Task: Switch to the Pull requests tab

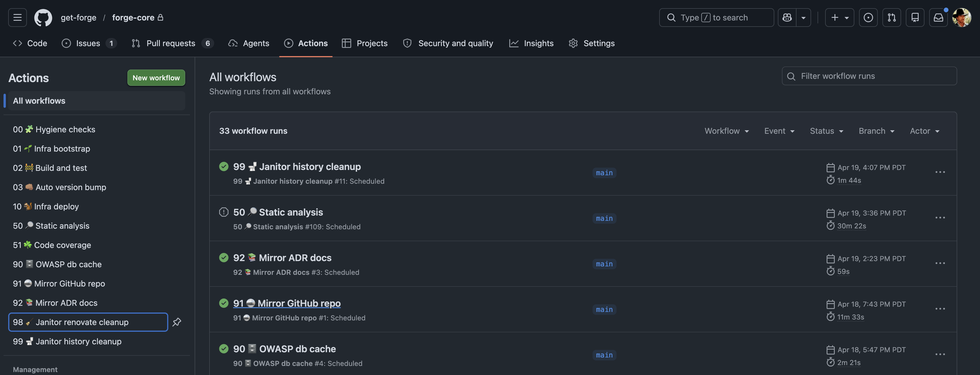Action: point(171,43)
